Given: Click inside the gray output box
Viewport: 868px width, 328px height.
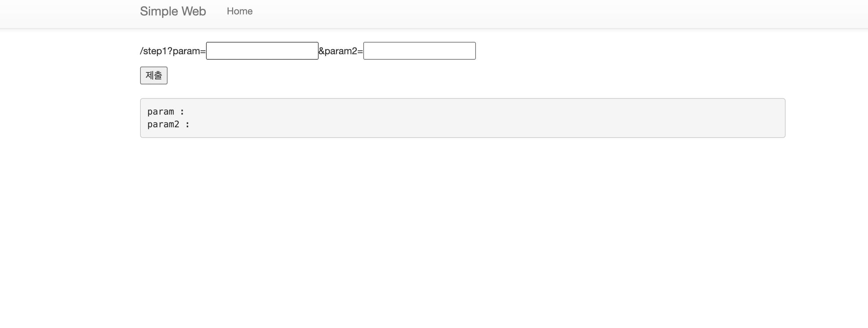Looking at the screenshot, I should (x=462, y=118).
